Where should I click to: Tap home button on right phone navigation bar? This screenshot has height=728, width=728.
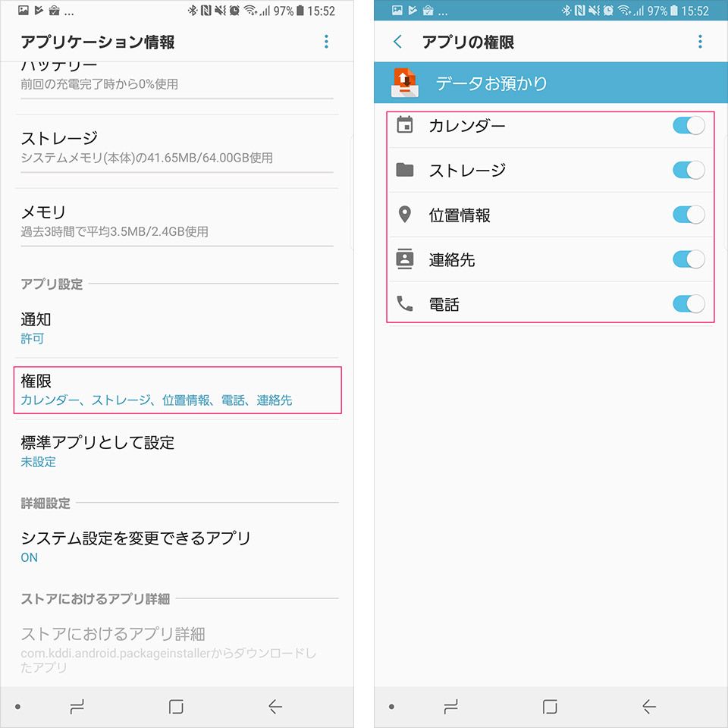click(550, 707)
